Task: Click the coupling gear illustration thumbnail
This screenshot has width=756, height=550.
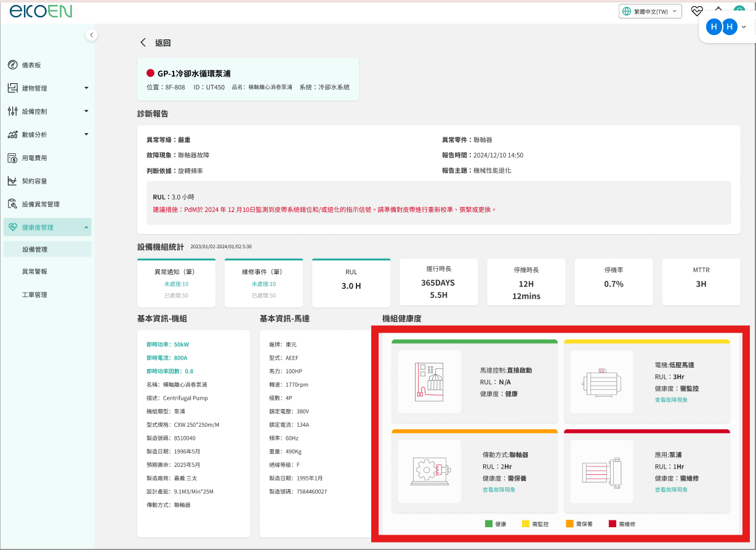Action: (x=429, y=471)
